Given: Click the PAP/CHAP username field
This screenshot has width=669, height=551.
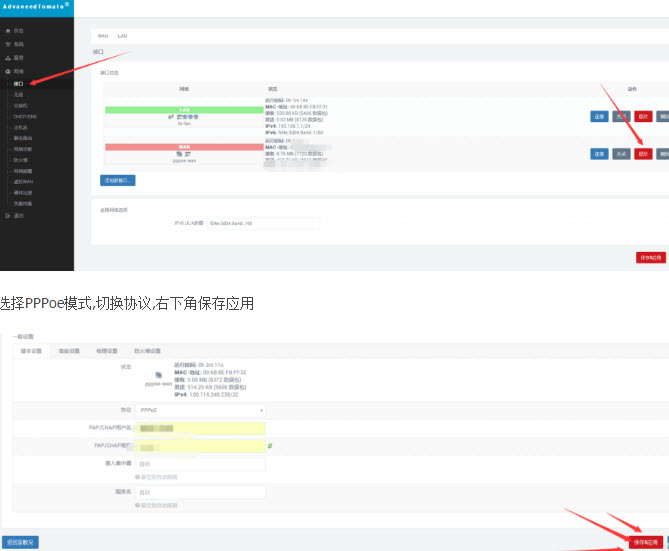Looking at the screenshot, I should [201, 428].
